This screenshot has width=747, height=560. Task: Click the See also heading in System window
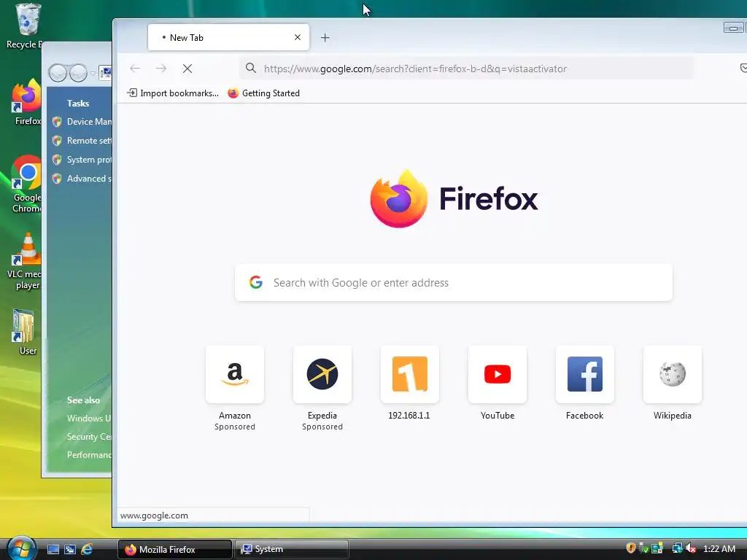(x=83, y=400)
